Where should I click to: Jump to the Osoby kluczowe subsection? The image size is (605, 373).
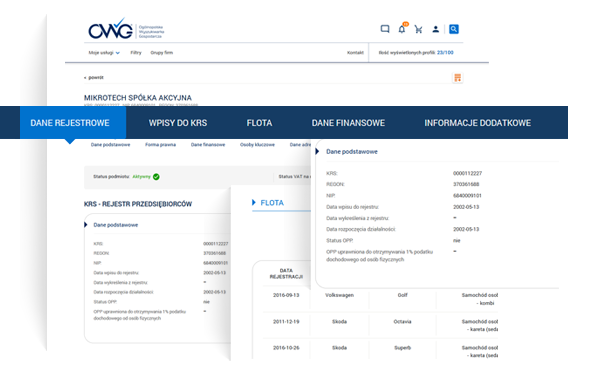[x=257, y=145]
